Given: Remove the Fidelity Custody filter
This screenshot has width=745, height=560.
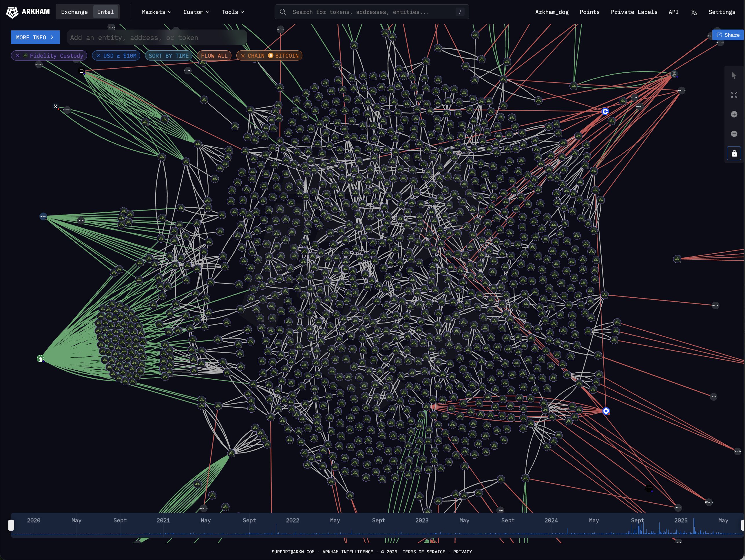Looking at the screenshot, I should click(x=17, y=56).
